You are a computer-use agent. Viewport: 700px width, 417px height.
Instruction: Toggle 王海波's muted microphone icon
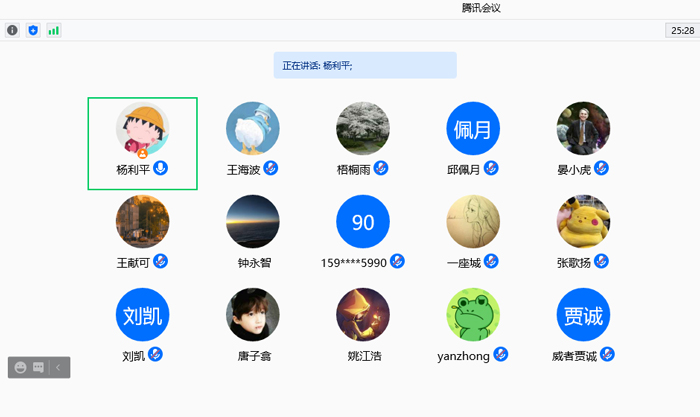coord(270,168)
